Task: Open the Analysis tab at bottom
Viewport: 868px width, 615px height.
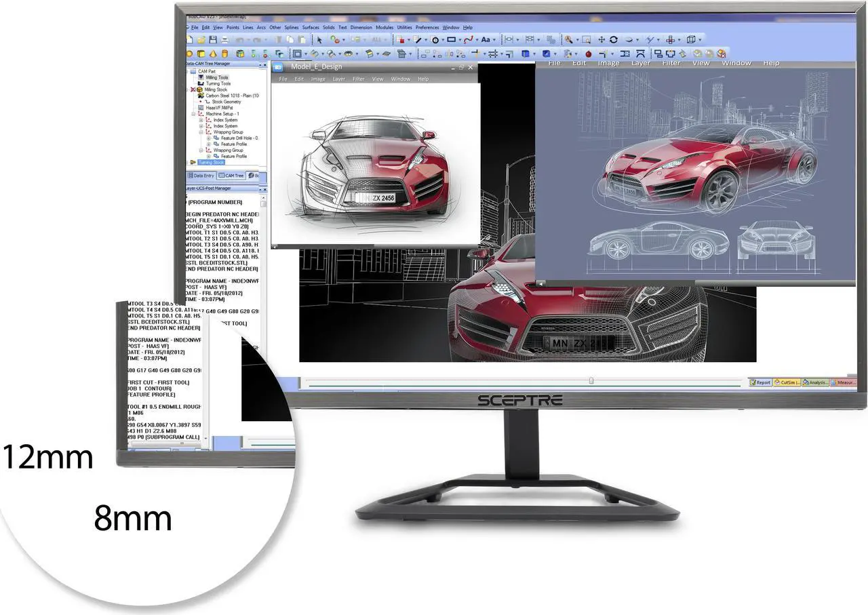Action: [x=815, y=382]
